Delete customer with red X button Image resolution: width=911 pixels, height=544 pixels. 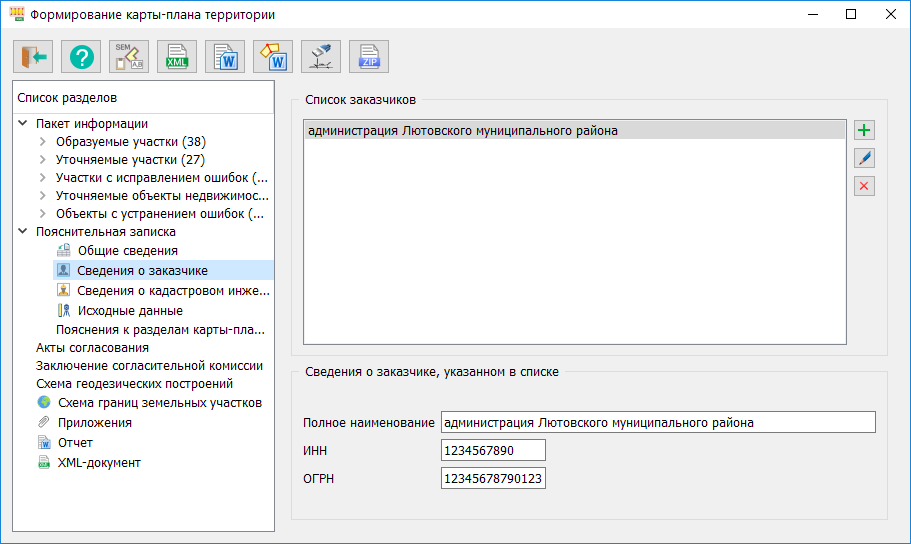[864, 186]
